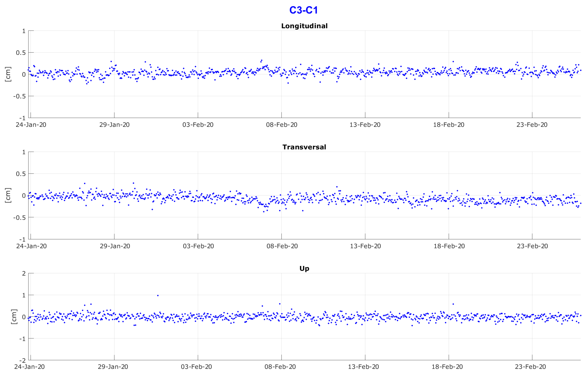Click 23-Feb-20 tick label under Longitudinal plot

(532, 125)
